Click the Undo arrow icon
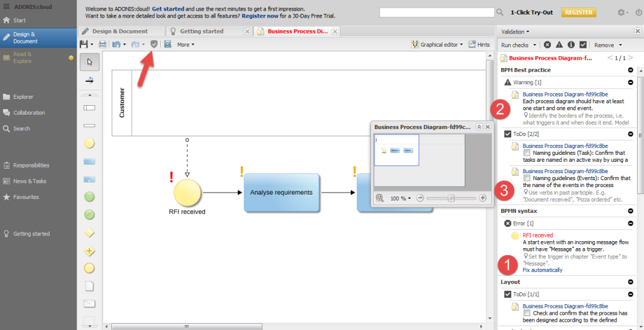The image size is (644, 330). [x=116, y=45]
